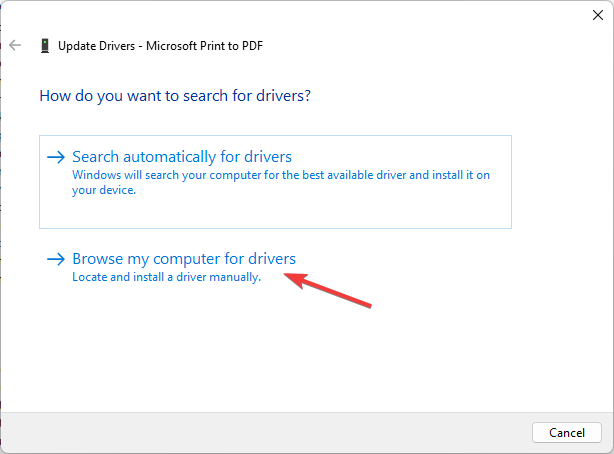Select Browse my computer for drivers
614x454 pixels.
184,259
